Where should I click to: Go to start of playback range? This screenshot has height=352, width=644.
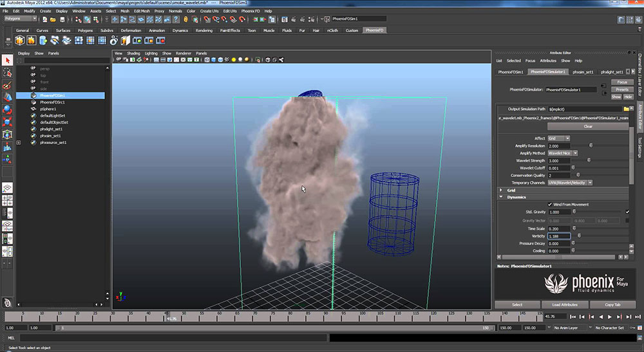573,317
